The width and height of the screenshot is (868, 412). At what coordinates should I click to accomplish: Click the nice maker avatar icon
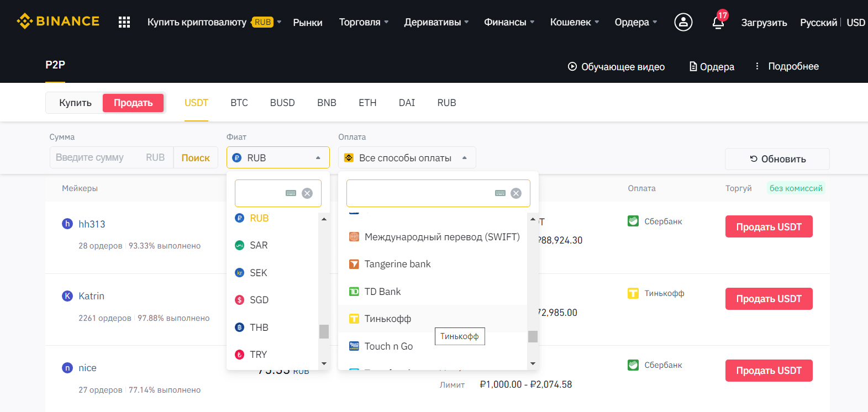coord(67,368)
